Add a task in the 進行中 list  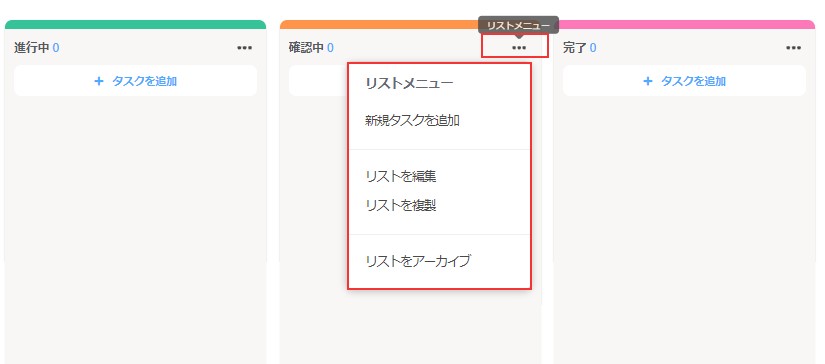click(135, 81)
